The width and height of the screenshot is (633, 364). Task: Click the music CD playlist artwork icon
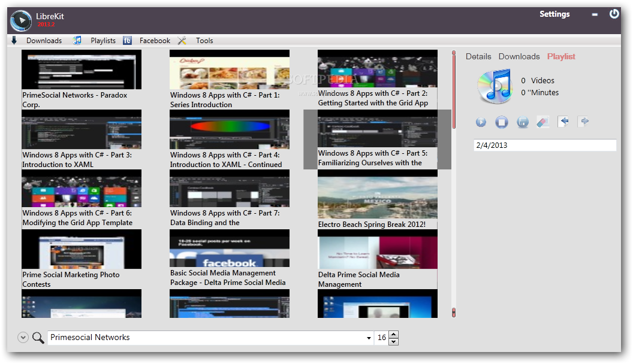pyautogui.click(x=495, y=86)
